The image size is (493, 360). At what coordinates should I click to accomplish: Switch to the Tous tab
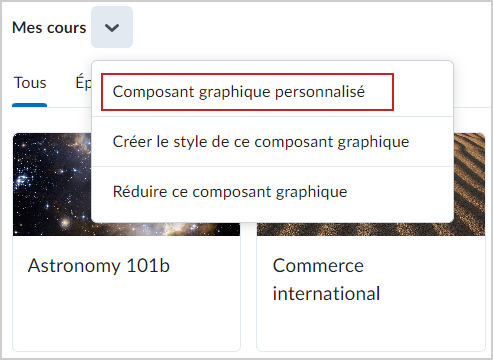[30, 83]
